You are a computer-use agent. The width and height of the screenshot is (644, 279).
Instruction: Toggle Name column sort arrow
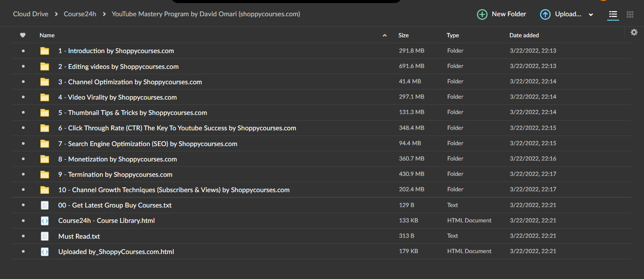click(x=384, y=35)
